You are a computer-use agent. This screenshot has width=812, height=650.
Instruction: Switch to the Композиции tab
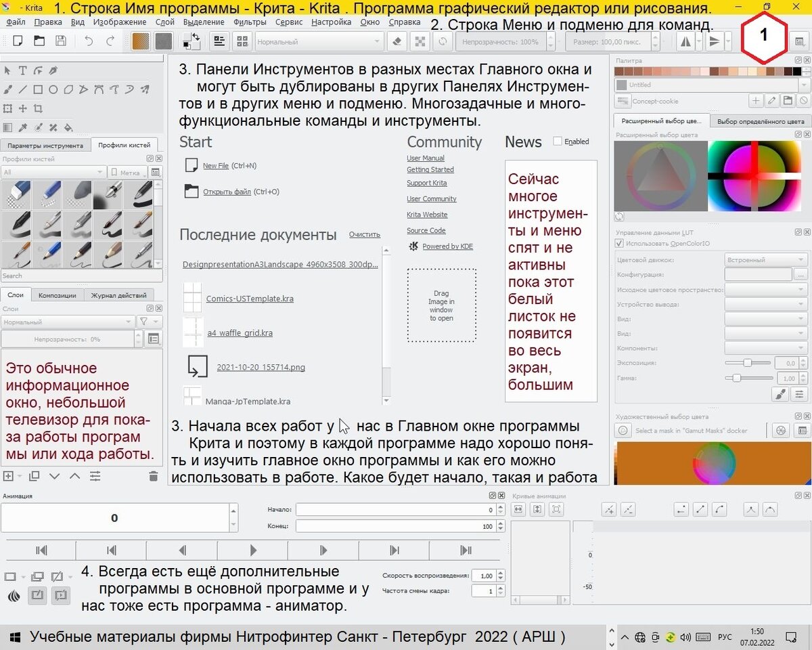[57, 295]
